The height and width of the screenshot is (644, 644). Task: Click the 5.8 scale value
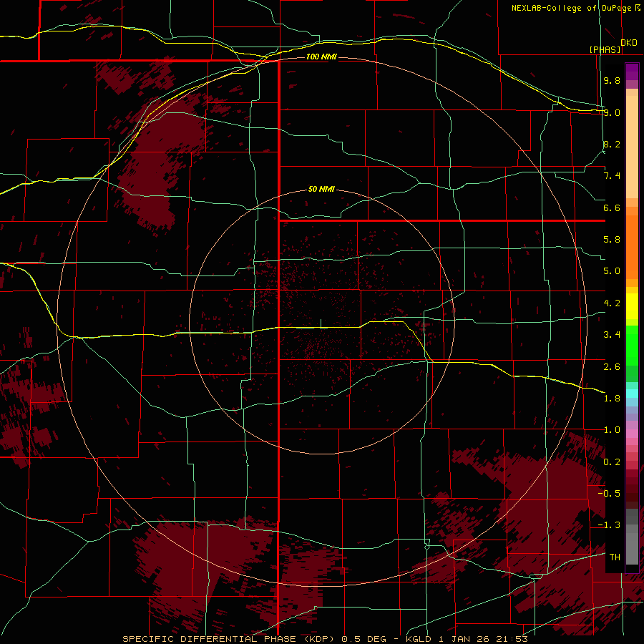point(612,240)
